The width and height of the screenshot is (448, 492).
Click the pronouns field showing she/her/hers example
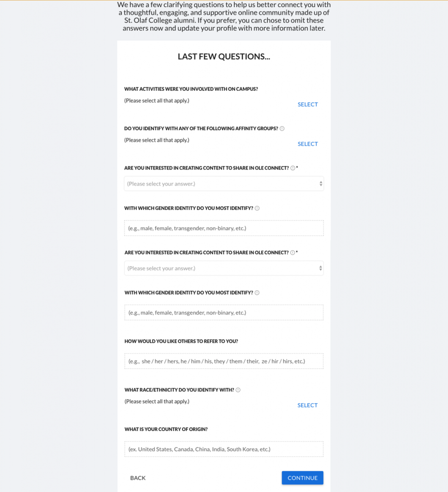[224, 361]
